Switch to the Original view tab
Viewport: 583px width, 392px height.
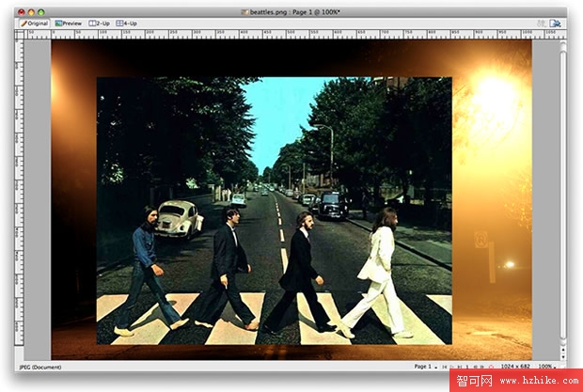pos(35,23)
